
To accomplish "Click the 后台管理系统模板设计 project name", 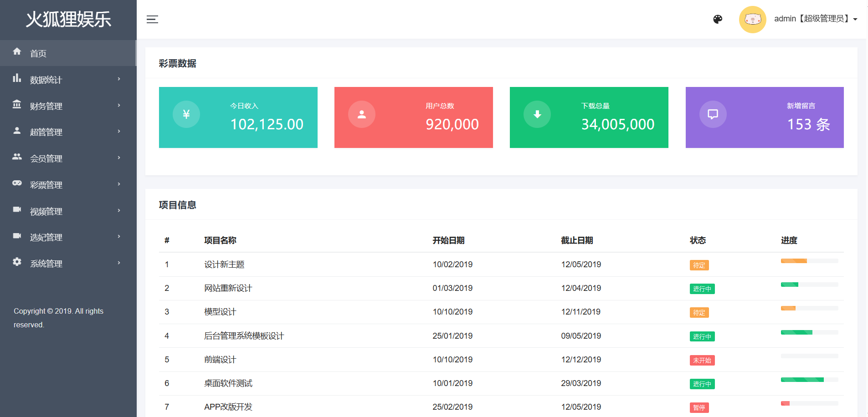I will [244, 336].
